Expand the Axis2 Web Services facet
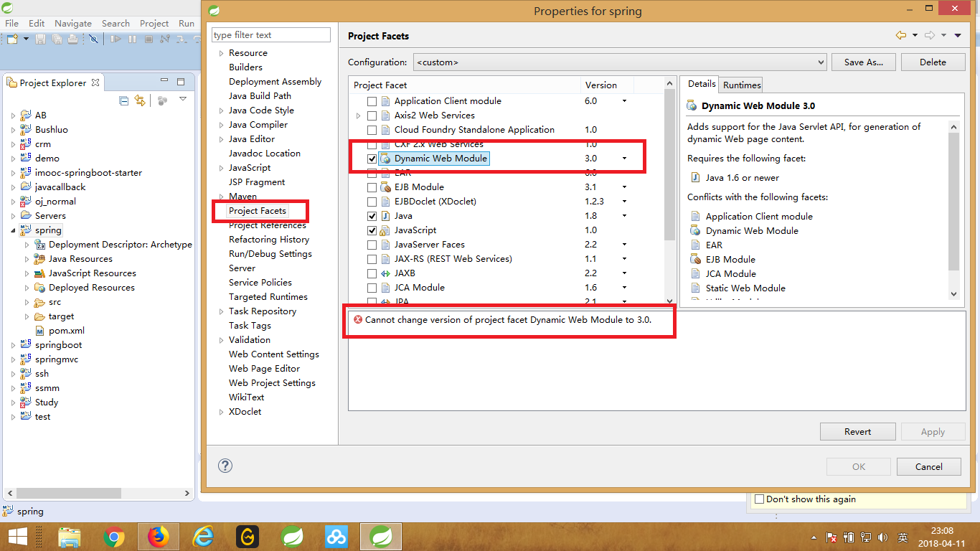The image size is (980, 551). point(359,116)
